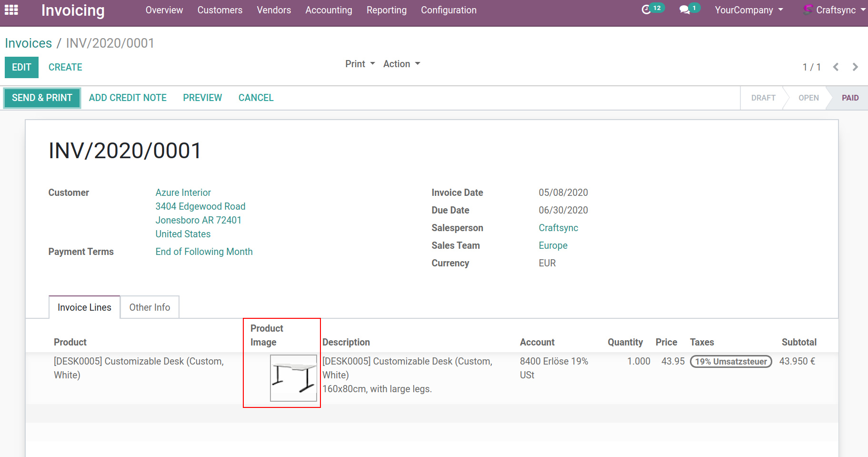This screenshot has width=868, height=457.
Task: Open the Customers menu
Action: (219, 10)
